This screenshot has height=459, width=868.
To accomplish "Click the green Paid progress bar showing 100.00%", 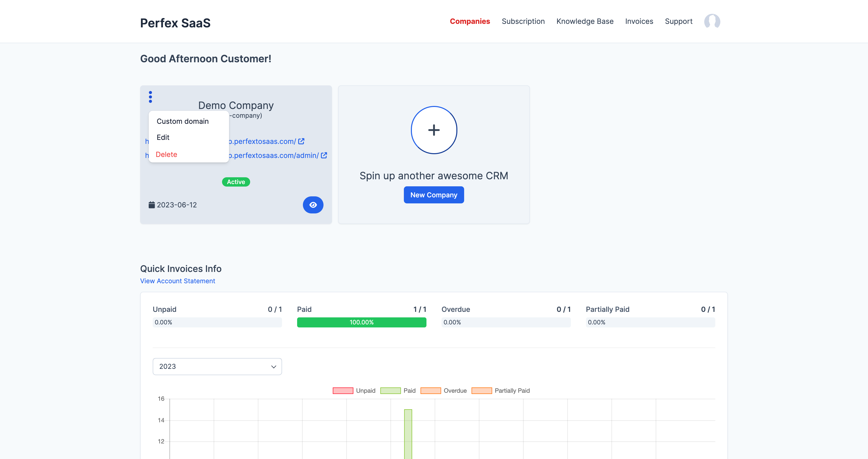I will [361, 322].
